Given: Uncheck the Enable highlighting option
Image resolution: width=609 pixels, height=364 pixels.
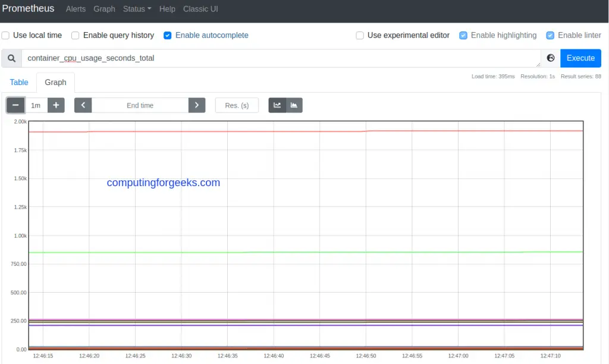Looking at the screenshot, I should point(463,35).
